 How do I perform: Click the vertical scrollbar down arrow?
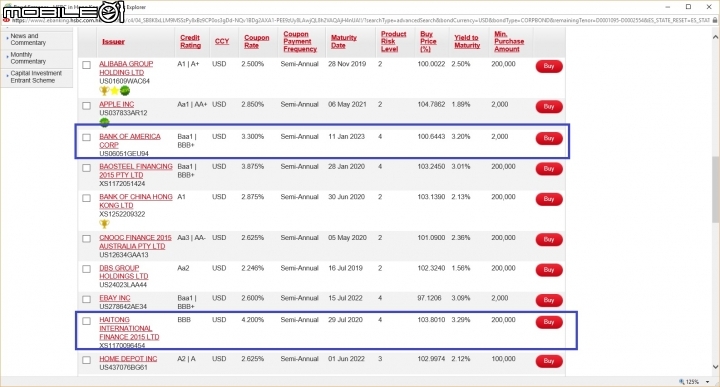click(x=715, y=367)
